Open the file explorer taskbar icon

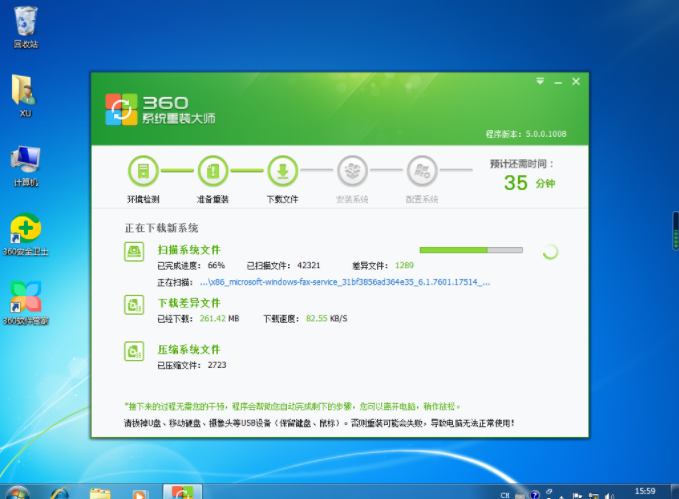pos(100,493)
